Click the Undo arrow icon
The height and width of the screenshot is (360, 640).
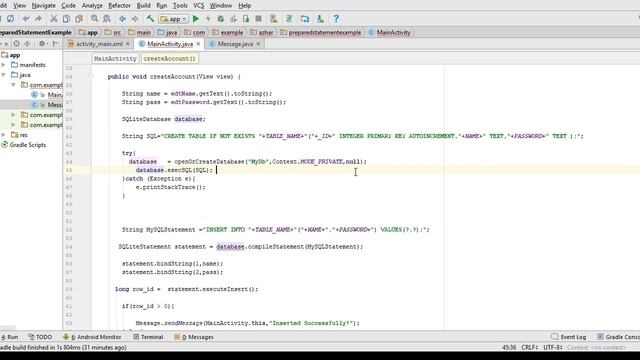point(26,19)
